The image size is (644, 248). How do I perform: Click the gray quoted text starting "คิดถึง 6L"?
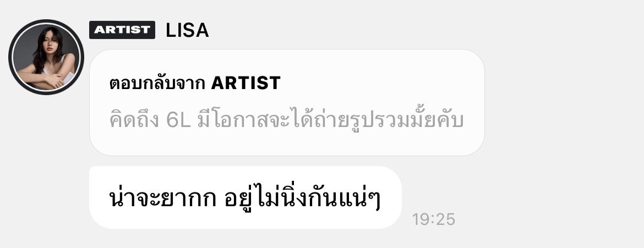[287, 120]
